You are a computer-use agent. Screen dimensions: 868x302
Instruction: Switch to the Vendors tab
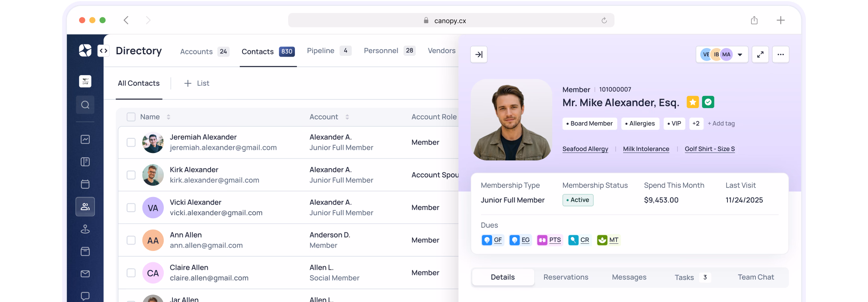pos(442,51)
